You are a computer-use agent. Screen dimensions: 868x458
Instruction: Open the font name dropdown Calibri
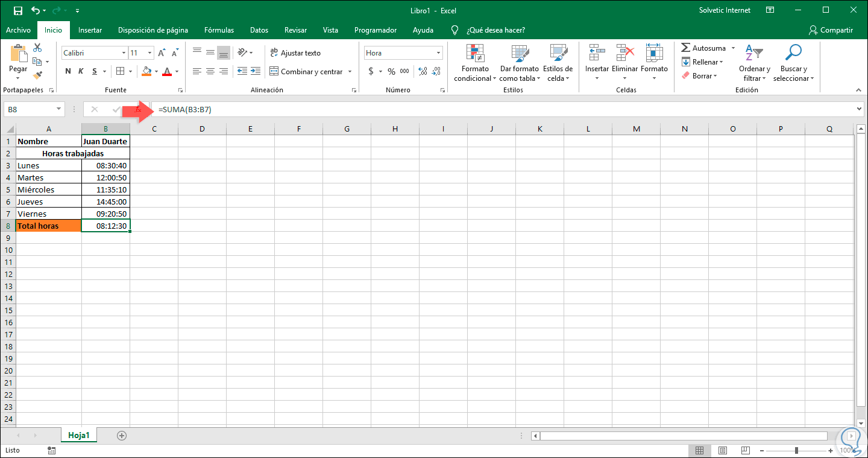pyautogui.click(x=124, y=53)
